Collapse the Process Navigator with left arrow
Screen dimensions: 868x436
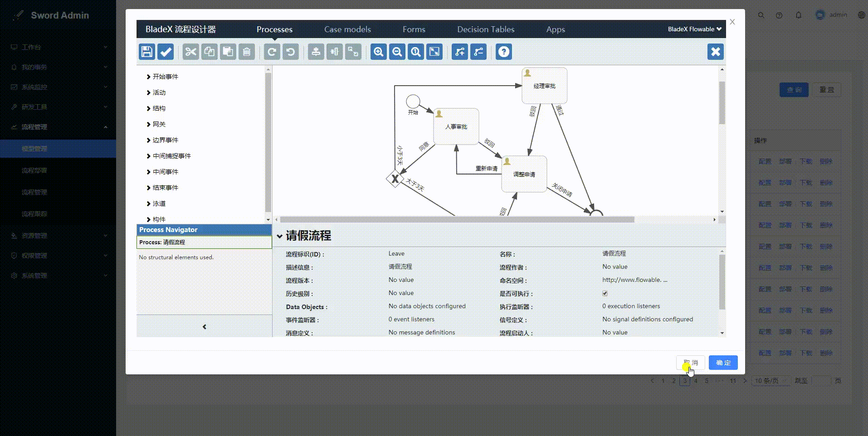point(205,326)
